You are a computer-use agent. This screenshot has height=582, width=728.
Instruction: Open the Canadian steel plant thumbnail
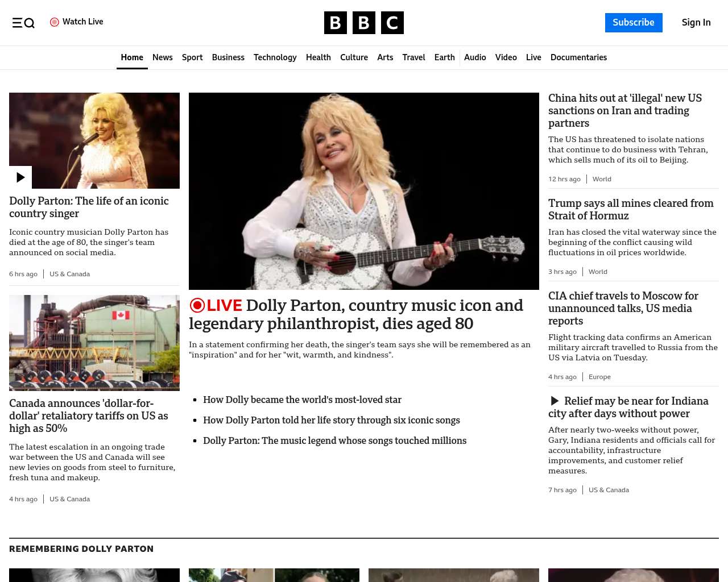[x=94, y=343]
